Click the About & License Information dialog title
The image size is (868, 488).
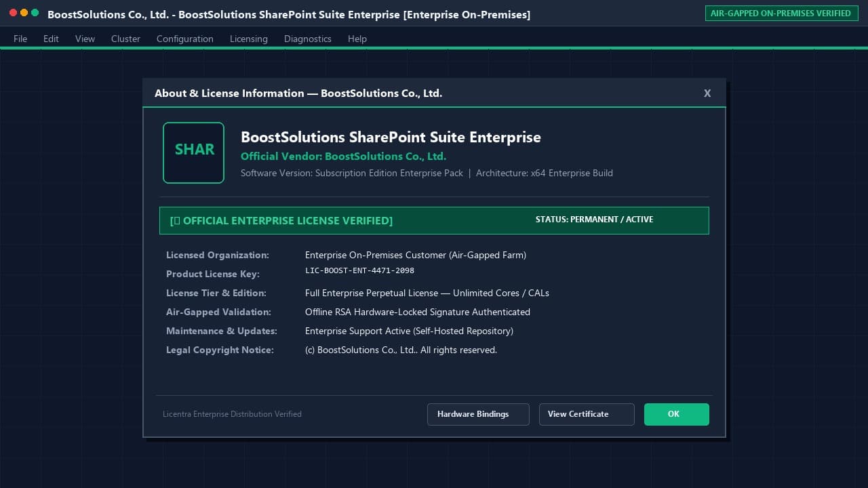tap(298, 94)
